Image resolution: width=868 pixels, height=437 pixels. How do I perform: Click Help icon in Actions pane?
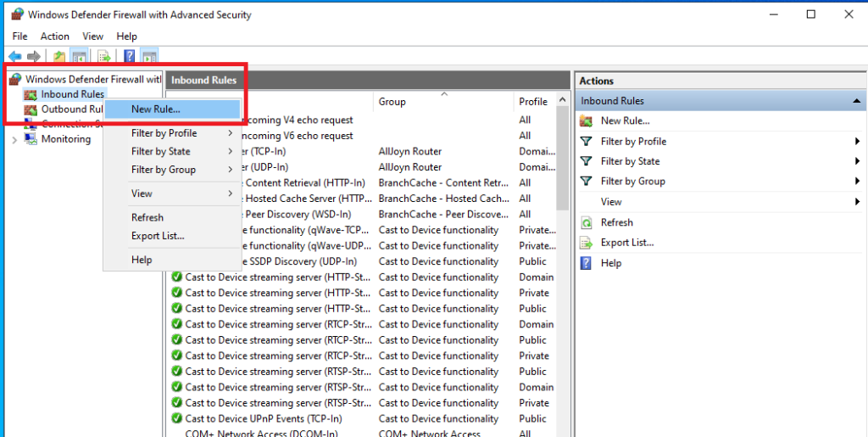pos(586,263)
